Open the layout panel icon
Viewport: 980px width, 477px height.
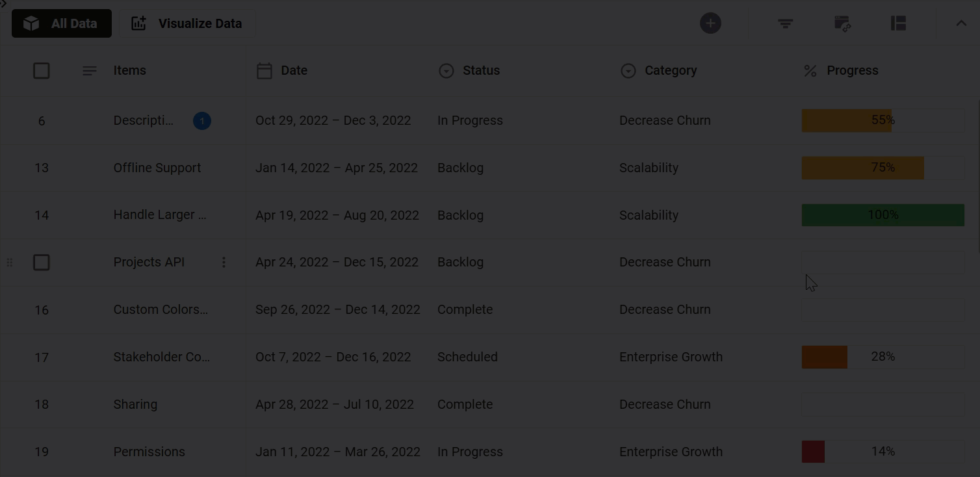pos(898,23)
